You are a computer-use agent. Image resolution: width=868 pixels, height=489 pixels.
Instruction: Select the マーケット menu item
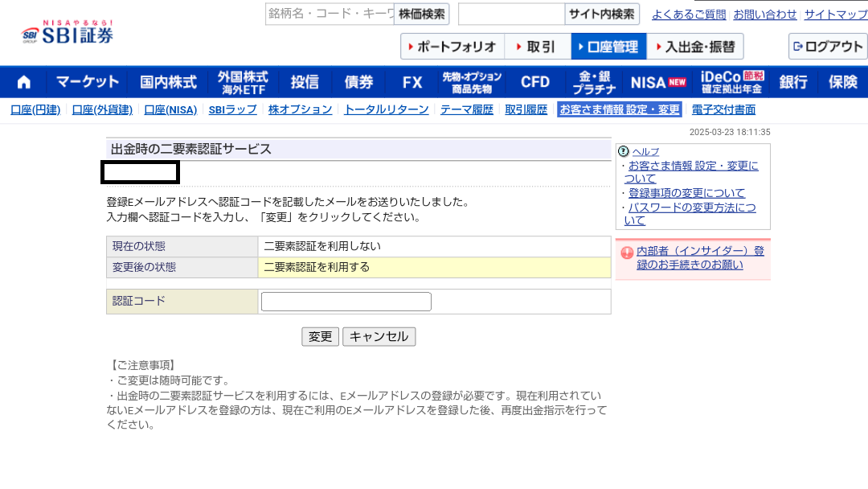click(x=88, y=81)
